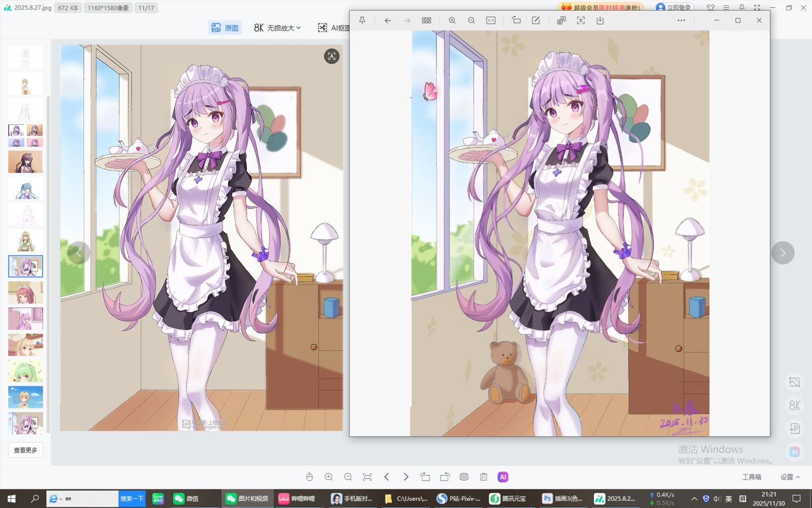Expand 查看更多 to see more thumbnails
The width and height of the screenshot is (812, 508).
[25, 450]
